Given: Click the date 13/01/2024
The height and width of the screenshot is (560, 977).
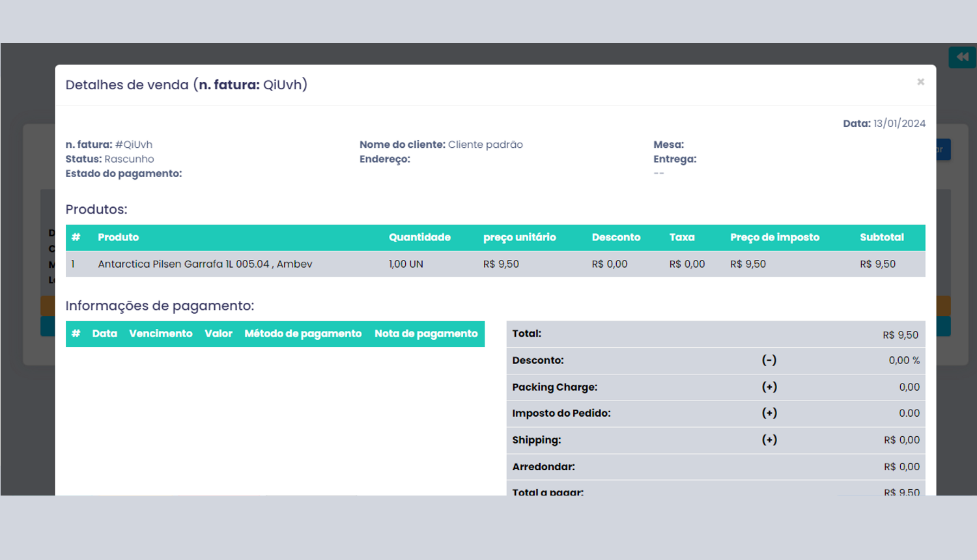Looking at the screenshot, I should [x=899, y=124].
